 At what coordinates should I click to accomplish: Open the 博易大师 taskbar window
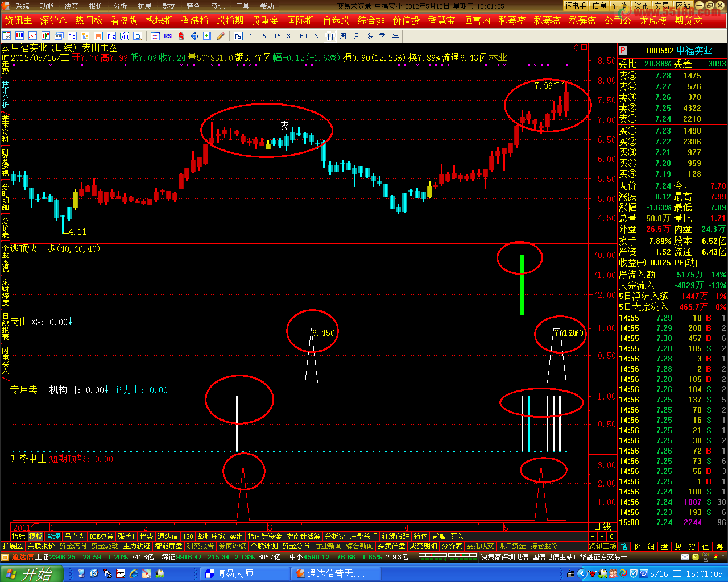click(x=245, y=573)
